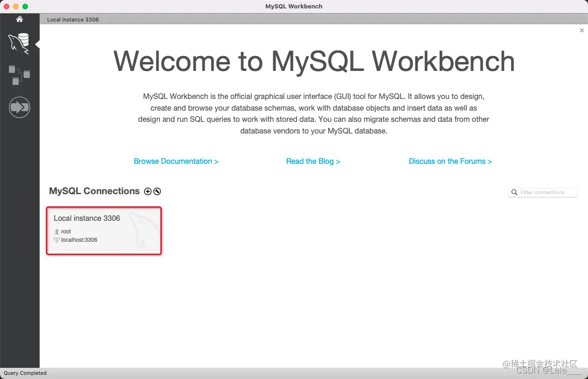
Task: Click the macOS green zoom window button
Action: 25,7
